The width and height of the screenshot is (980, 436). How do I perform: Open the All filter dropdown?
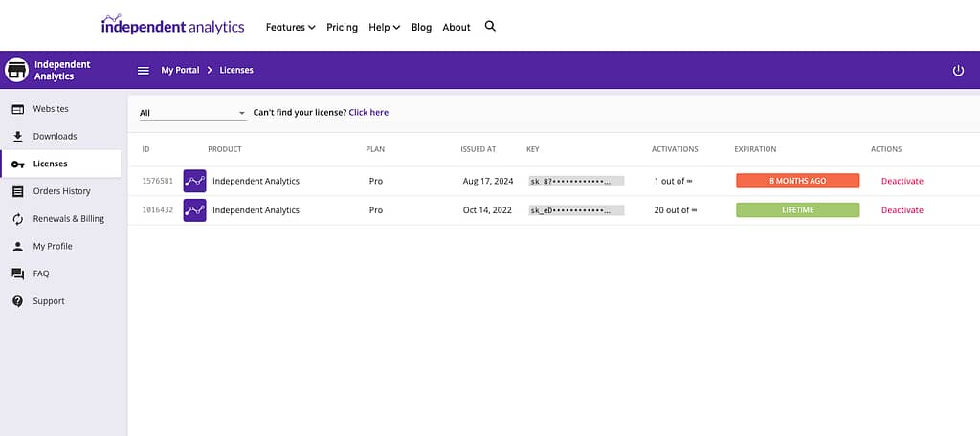pos(192,113)
